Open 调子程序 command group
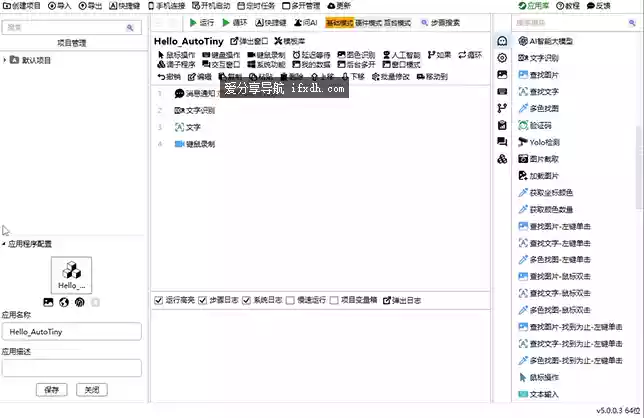 176,64
